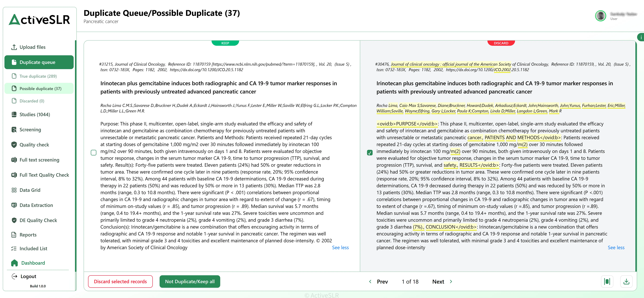Screen dimensions: 644x298
Task: Click the Data Grid squares icon
Action: point(14,190)
